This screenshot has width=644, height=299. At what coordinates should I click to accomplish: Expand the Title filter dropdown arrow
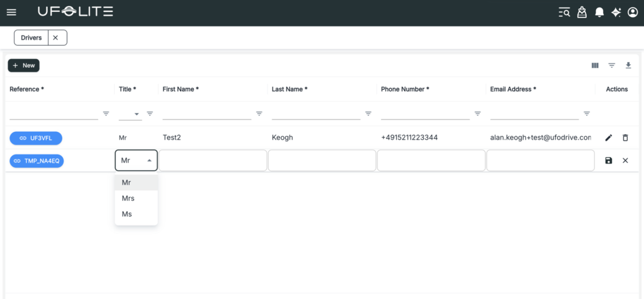136,114
